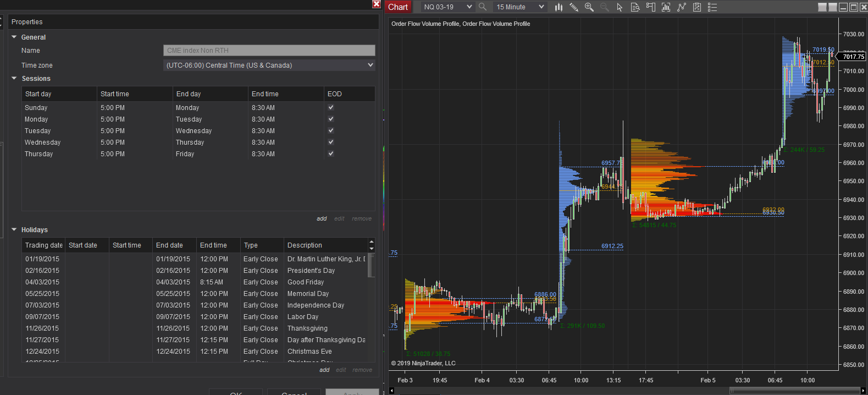868x395 pixels.
Task: Click the zoom in magnifier icon
Action: pyautogui.click(x=589, y=7)
